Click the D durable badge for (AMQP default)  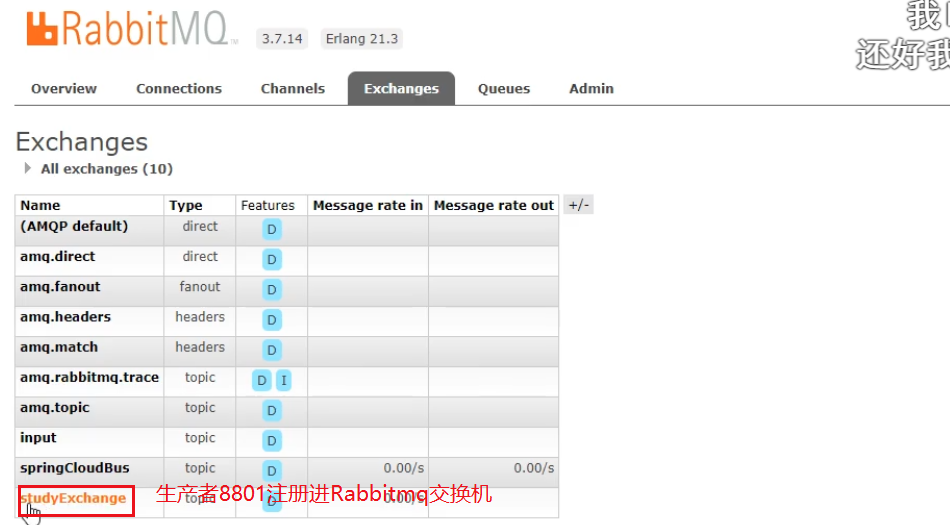tap(271, 229)
